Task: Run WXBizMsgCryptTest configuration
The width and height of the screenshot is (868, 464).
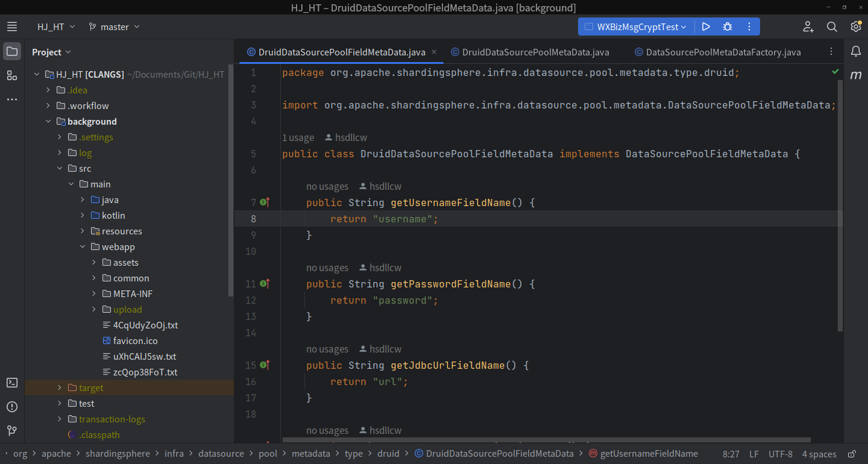Action: pyautogui.click(x=706, y=27)
